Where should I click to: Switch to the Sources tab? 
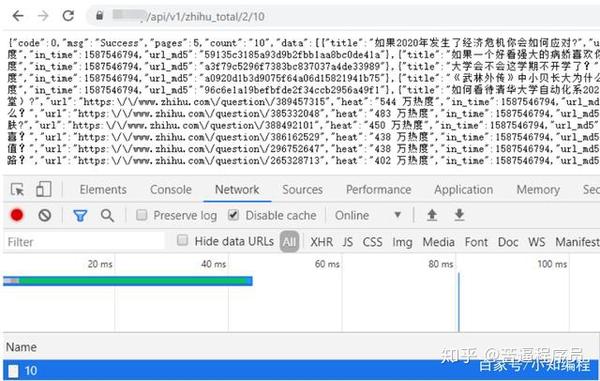302,189
